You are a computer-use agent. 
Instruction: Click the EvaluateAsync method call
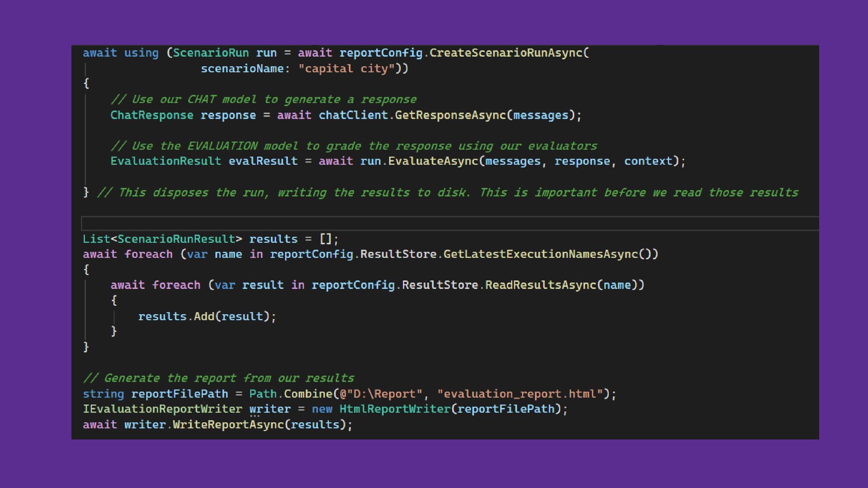pos(433,161)
